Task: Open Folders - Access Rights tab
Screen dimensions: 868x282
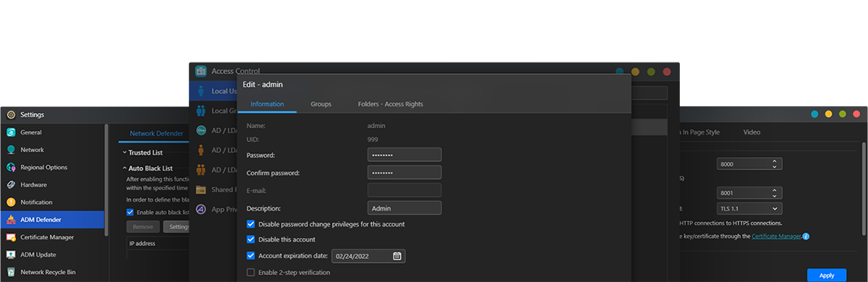Action: coord(391,104)
